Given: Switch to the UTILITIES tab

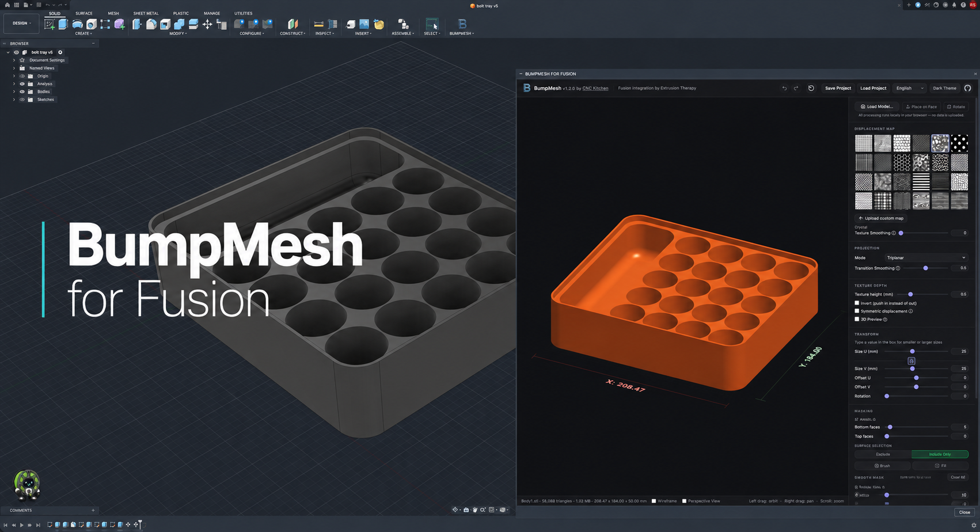Looking at the screenshot, I should point(243,13).
